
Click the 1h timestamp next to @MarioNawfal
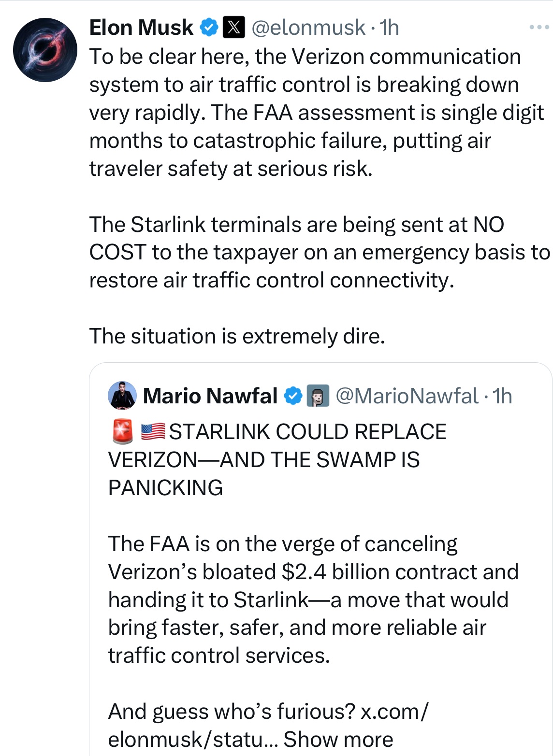pyautogui.click(x=503, y=396)
